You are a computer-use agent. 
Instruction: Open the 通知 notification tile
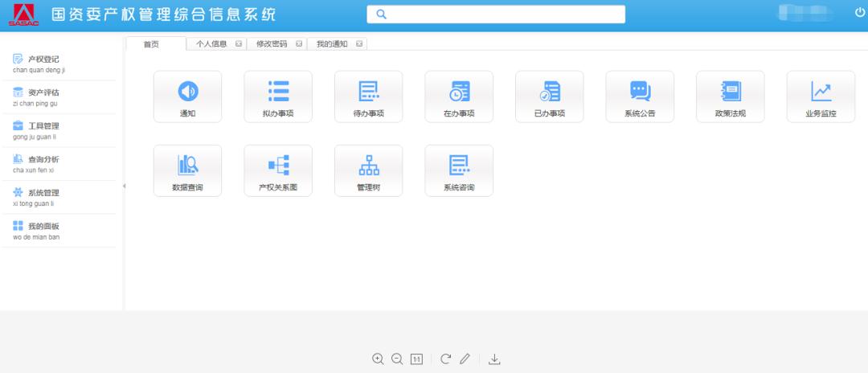click(187, 96)
